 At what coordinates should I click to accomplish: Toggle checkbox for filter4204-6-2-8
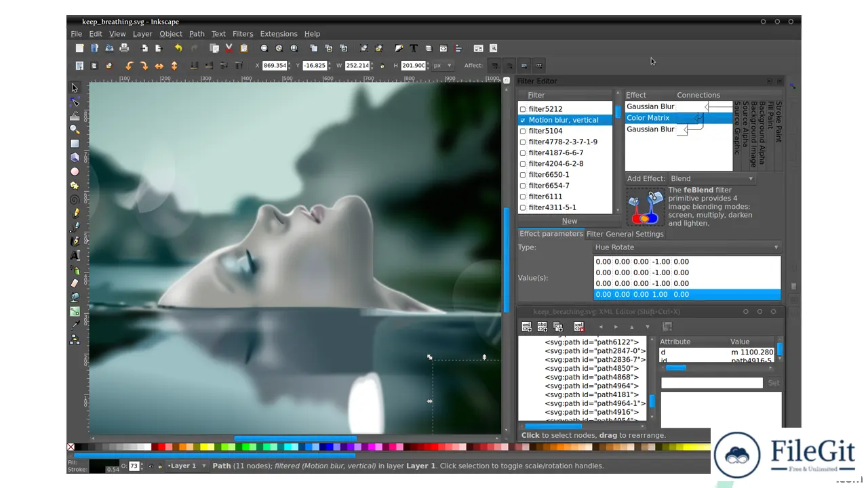tap(523, 163)
